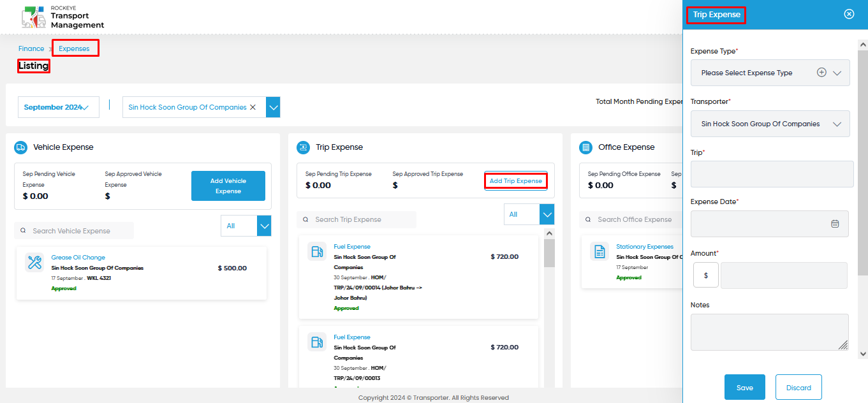
Task: Click the Expense Date input field
Action: click(x=770, y=224)
